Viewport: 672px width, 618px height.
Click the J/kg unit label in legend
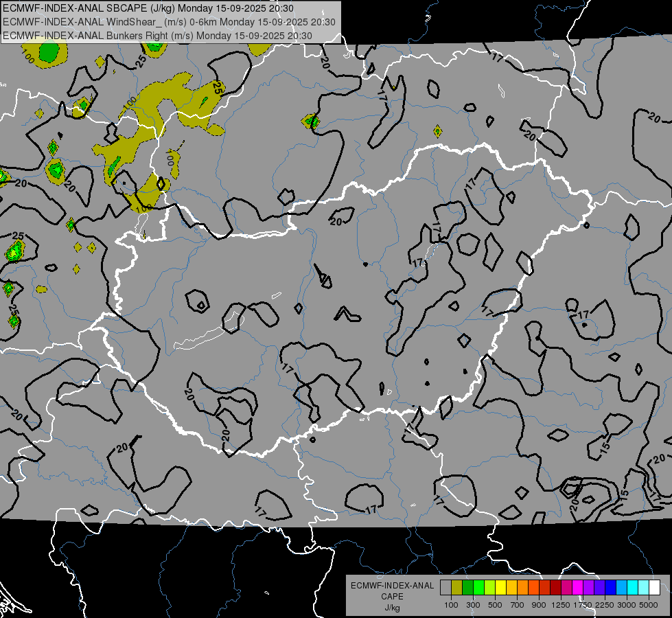coord(392,608)
